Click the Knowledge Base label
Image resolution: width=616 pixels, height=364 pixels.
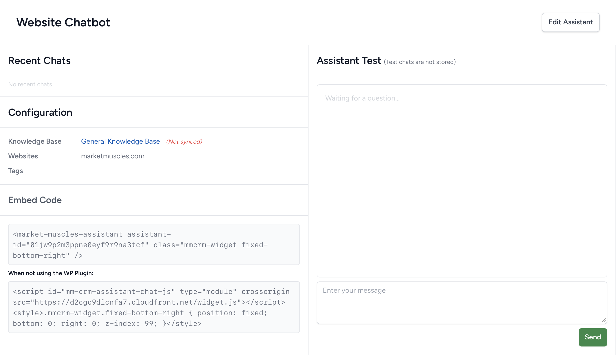click(35, 141)
